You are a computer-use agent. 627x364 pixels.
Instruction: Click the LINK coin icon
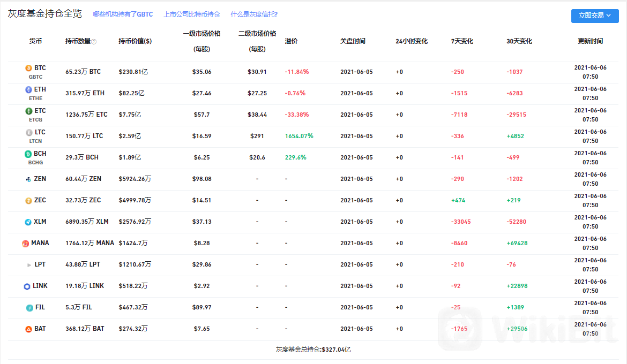tap(27, 286)
